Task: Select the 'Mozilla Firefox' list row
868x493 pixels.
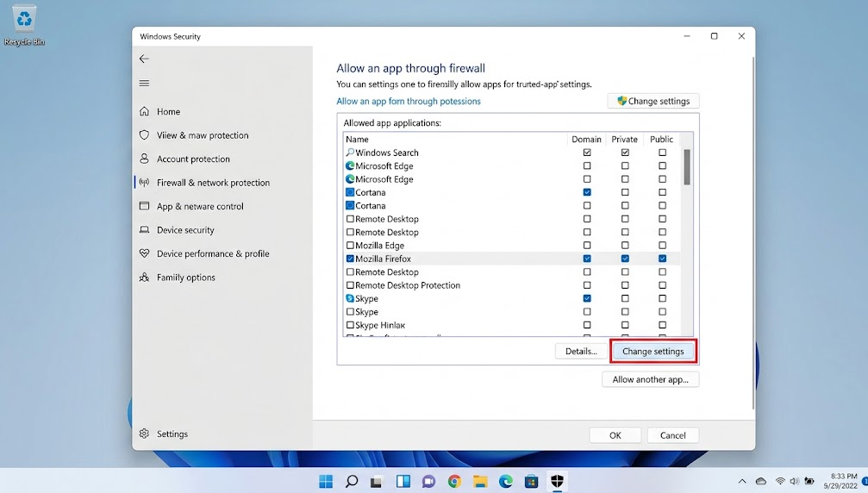Action: pyautogui.click(x=512, y=259)
